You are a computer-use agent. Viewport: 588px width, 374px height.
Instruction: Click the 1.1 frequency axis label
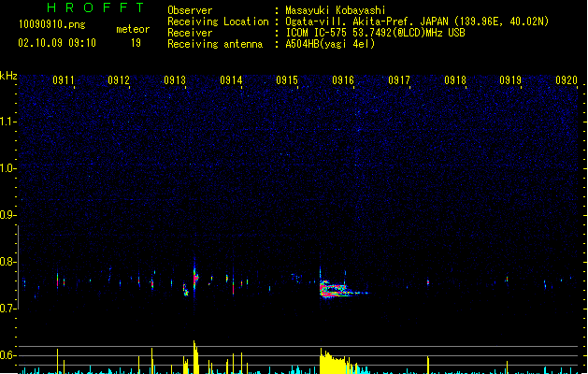tap(7, 122)
